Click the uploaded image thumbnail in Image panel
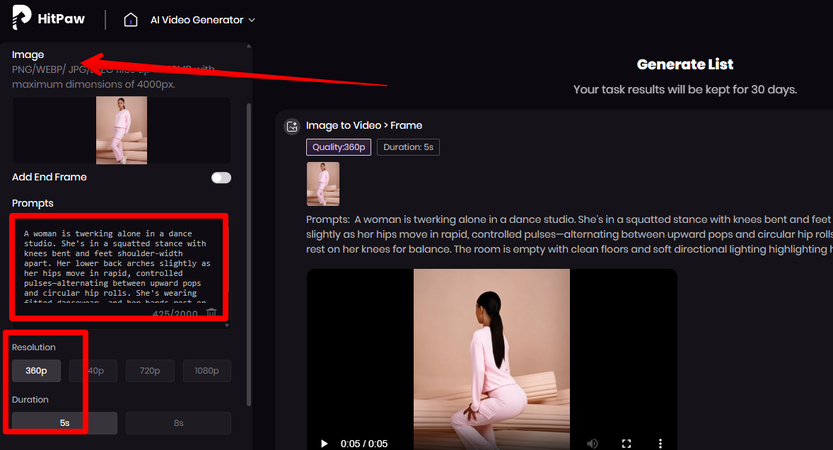833x450 pixels. 122,130
